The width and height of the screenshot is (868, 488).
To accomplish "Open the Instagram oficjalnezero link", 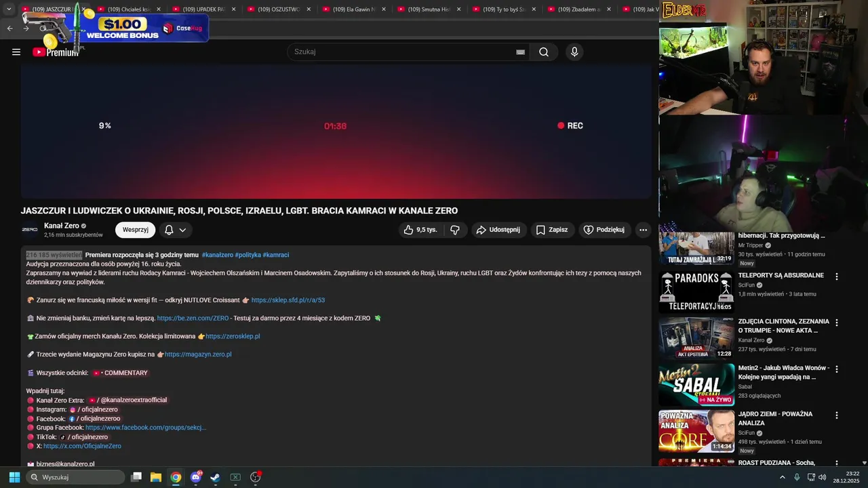I will click(94, 409).
